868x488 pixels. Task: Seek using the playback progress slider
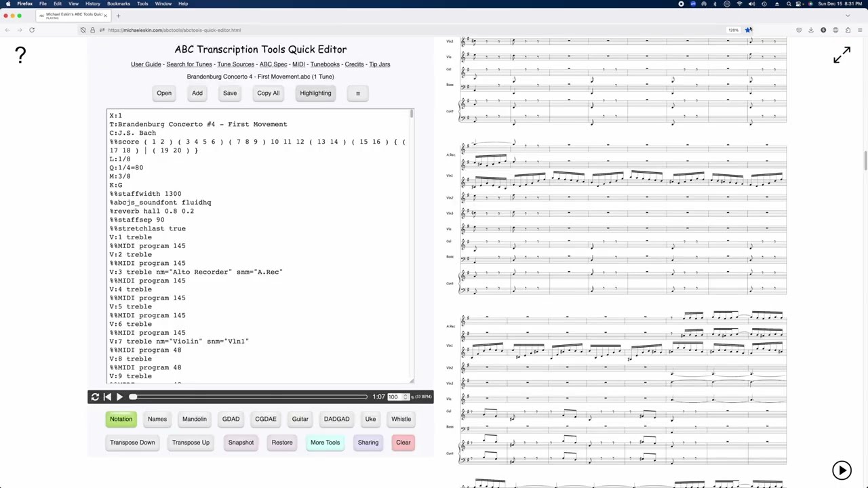pyautogui.click(x=248, y=397)
